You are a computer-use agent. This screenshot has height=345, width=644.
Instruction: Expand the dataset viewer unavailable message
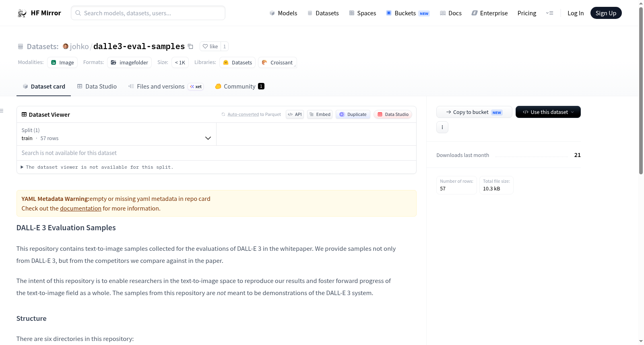(x=97, y=167)
